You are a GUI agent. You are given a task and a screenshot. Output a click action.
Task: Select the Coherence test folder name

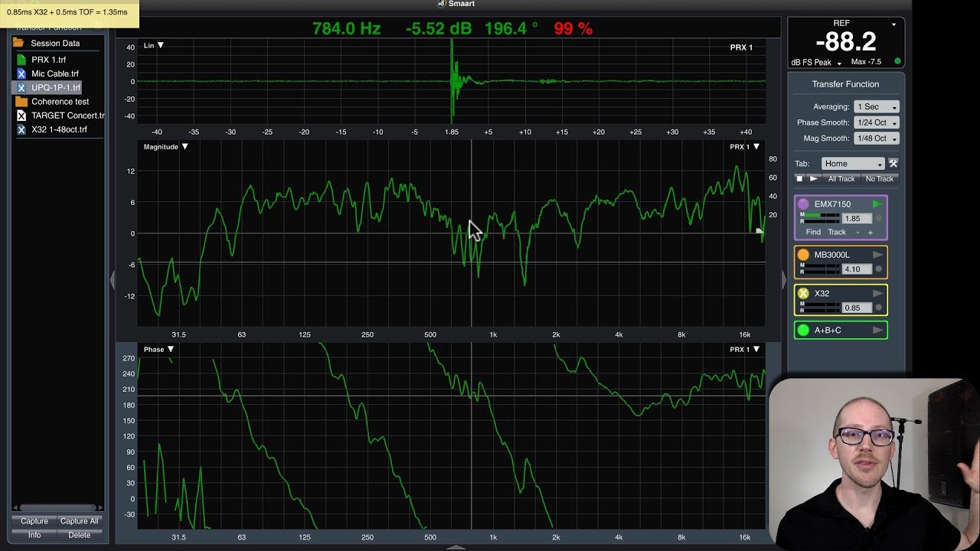point(60,102)
